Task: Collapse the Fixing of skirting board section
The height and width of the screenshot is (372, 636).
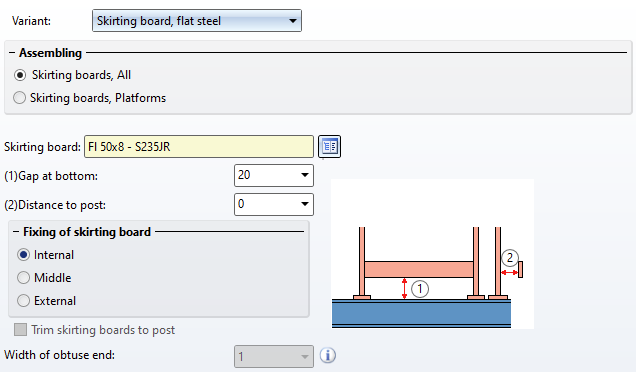Action: (x=16, y=232)
